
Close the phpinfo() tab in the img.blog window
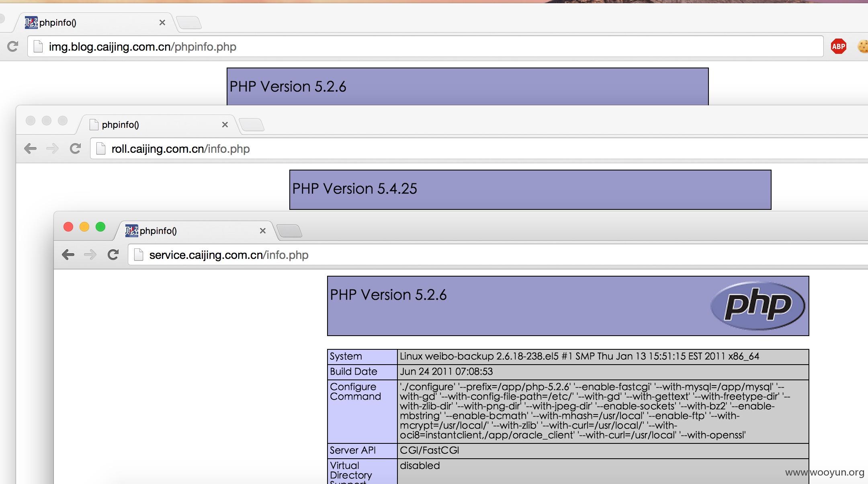pyautogui.click(x=162, y=23)
